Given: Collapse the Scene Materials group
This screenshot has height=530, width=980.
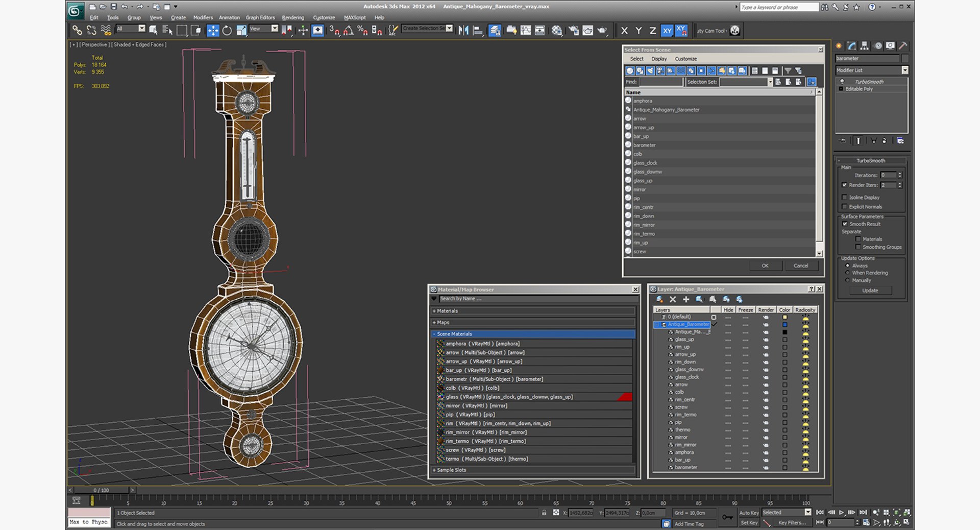Looking at the screenshot, I should [x=533, y=334].
